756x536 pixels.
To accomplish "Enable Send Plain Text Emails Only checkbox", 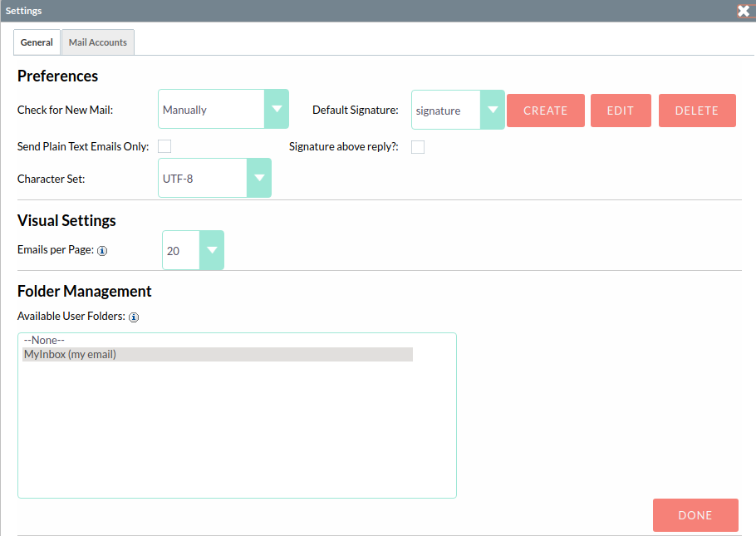I will [164, 147].
